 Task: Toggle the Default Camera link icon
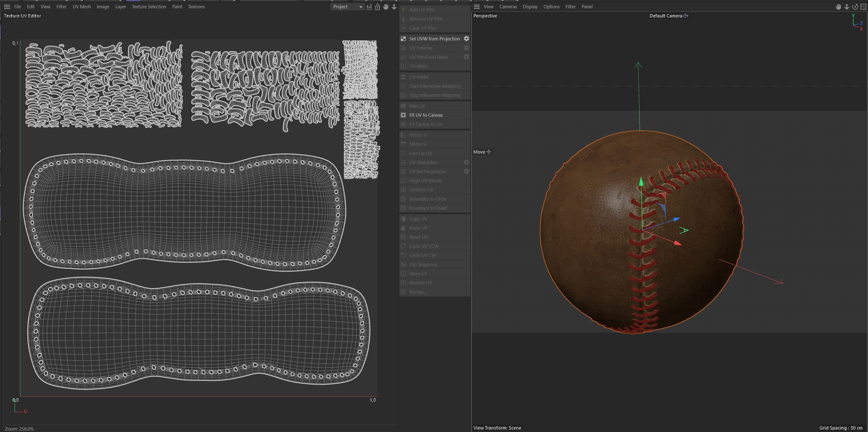pyautogui.click(x=686, y=16)
